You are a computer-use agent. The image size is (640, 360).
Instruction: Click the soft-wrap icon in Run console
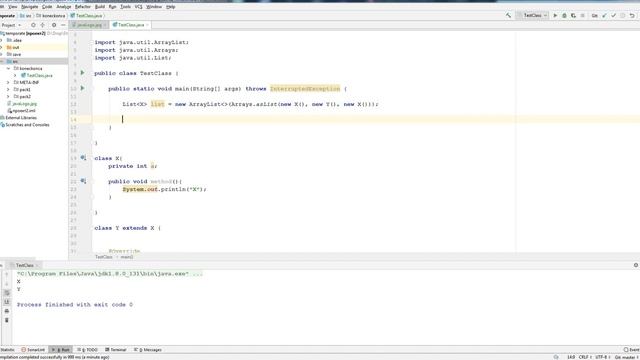click(7, 293)
